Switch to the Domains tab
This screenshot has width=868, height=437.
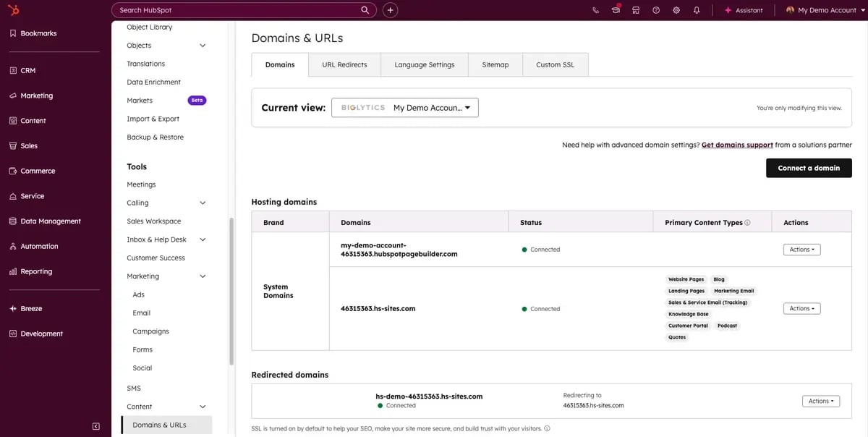tap(280, 64)
